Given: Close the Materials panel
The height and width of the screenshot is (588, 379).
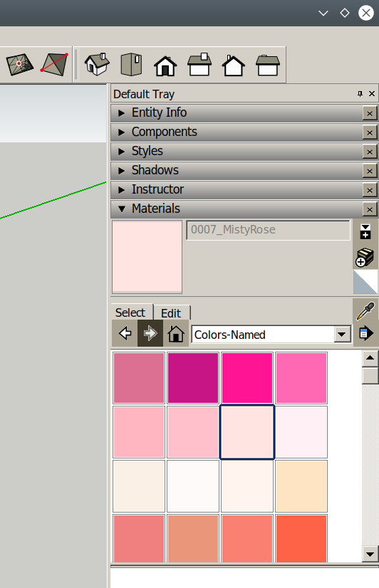Looking at the screenshot, I should pyautogui.click(x=370, y=209).
